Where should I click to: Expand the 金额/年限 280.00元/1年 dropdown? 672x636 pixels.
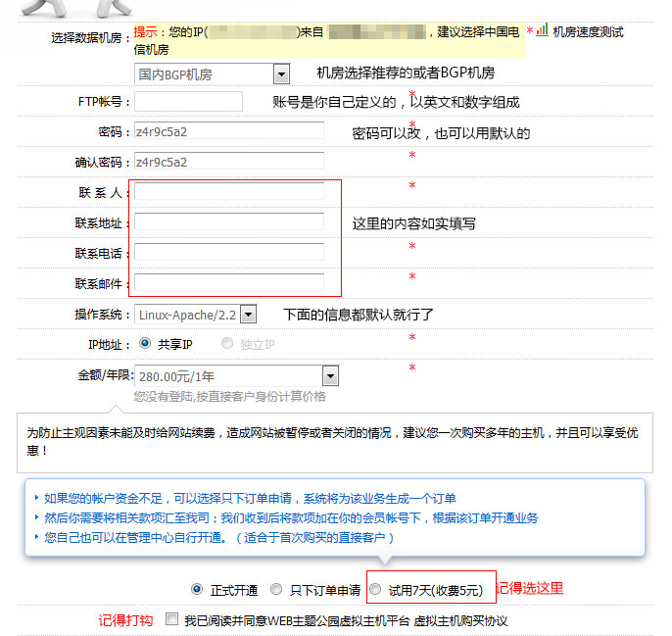(330, 375)
